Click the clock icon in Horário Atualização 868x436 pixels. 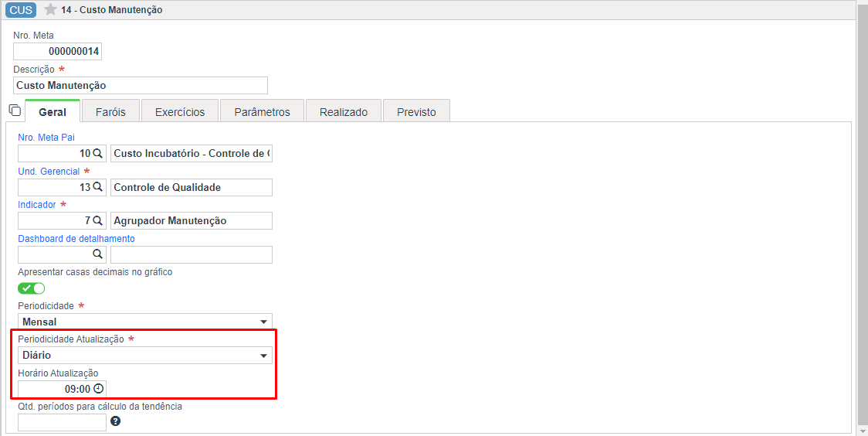(98, 389)
